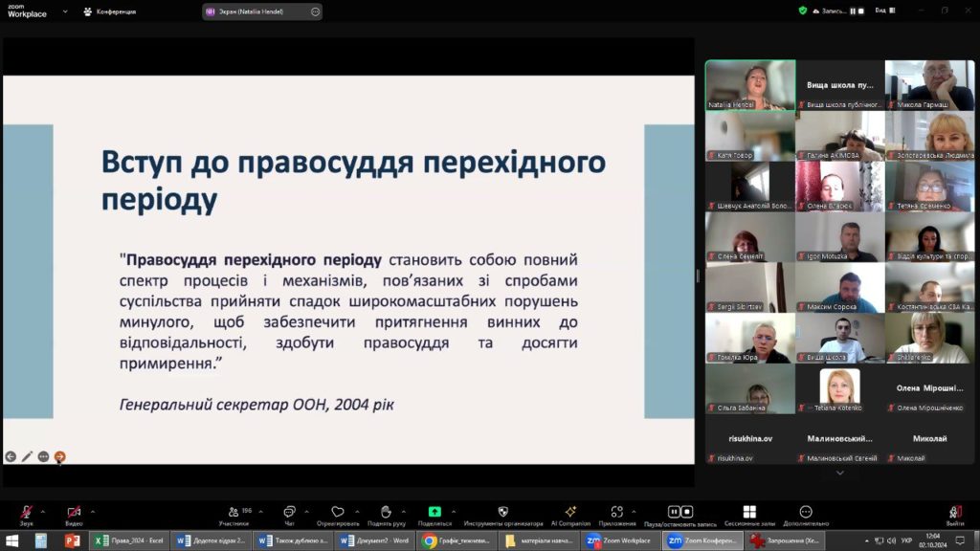Select Natalia Hendel's video thumbnail
The height and width of the screenshot is (551, 980).
(750, 85)
